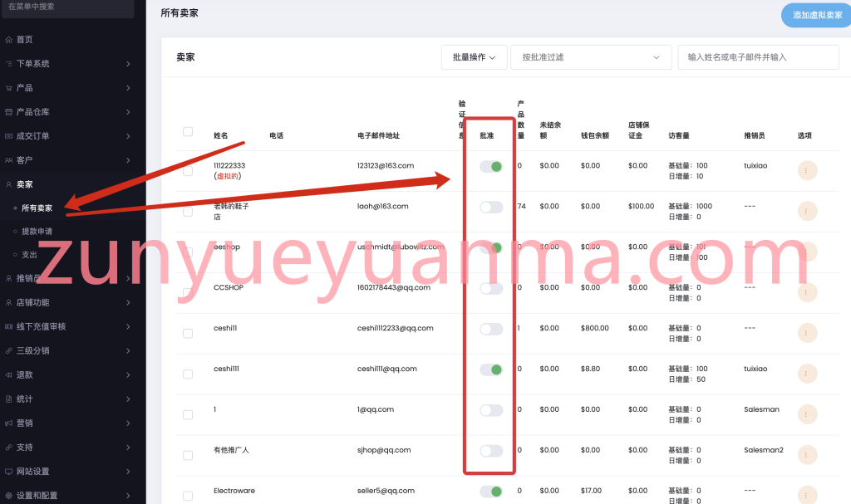
Task: Open options menu for seller 111222333
Action: [x=807, y=170]
